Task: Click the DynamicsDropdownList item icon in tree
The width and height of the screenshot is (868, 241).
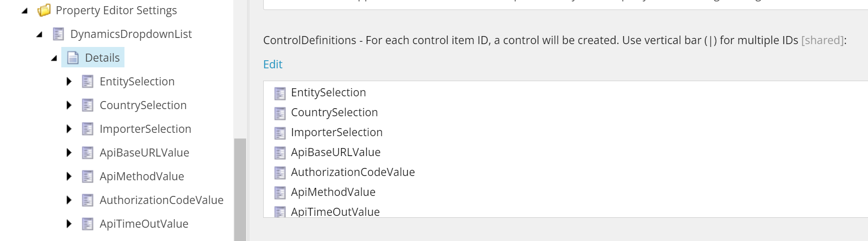Action: (58, 34)
